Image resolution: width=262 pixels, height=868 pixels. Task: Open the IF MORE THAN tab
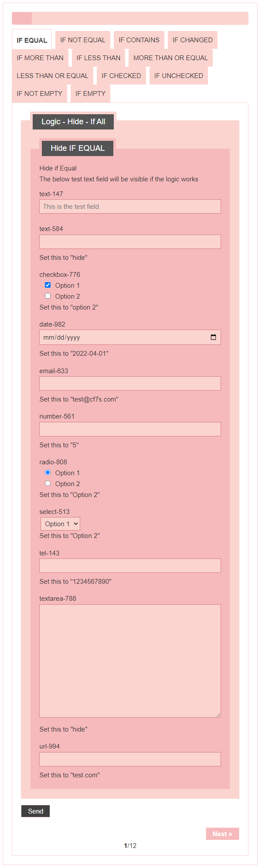(x=40, y=58)
